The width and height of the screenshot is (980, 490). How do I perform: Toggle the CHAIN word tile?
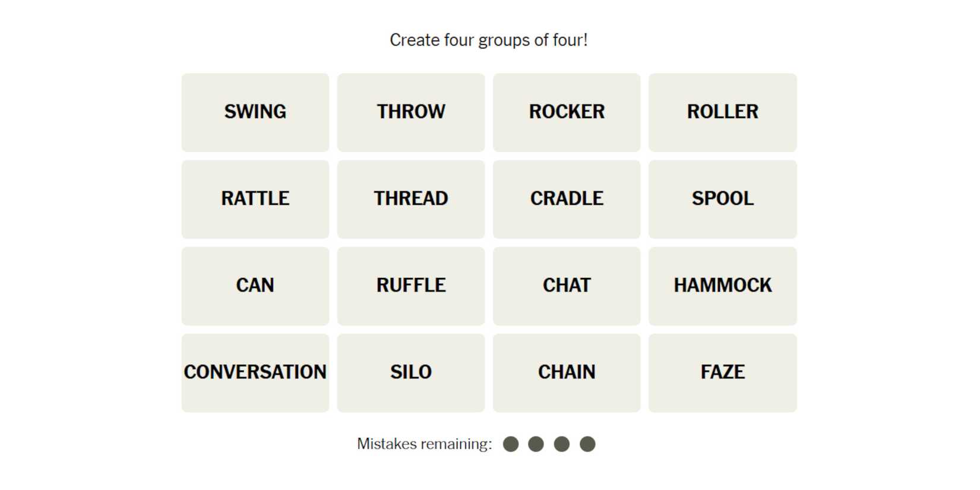click(x=567, y=372)
